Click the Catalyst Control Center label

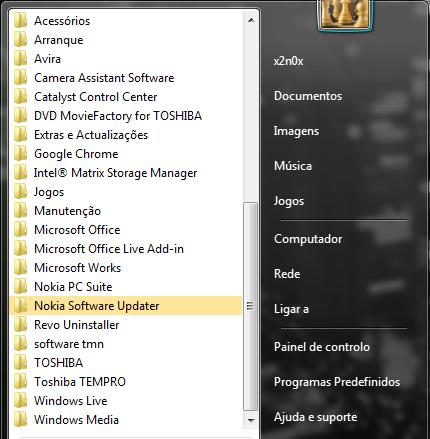click(x=96, y=97)
